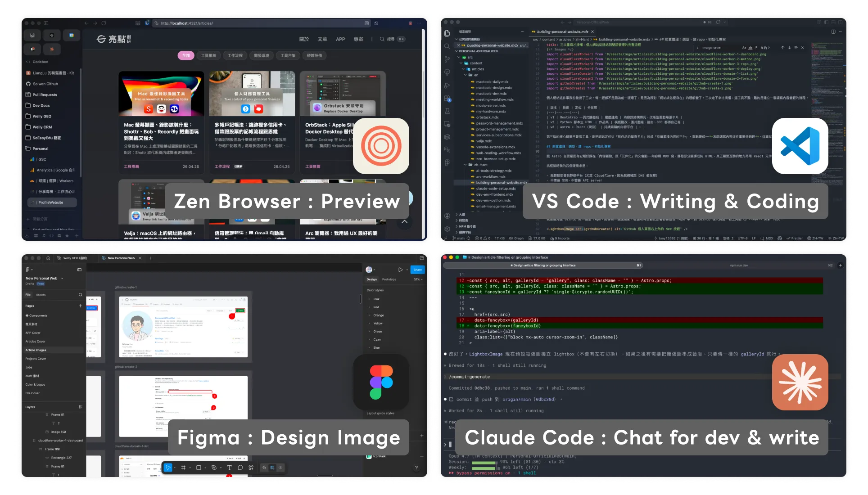
Task: Open the 51% zoom dropdown in Figma
Action: pyautogui.click(x=418, y=279)
